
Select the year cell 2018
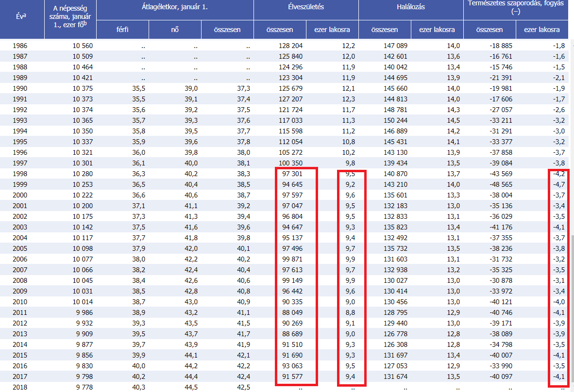point(20,387)
